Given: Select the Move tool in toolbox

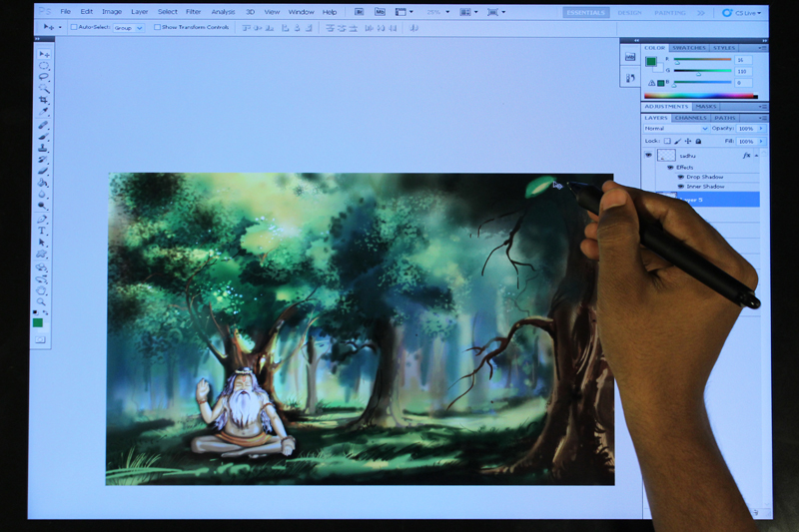Looking at the screenshot, I should pyautogui.click(x=43, y=53).
